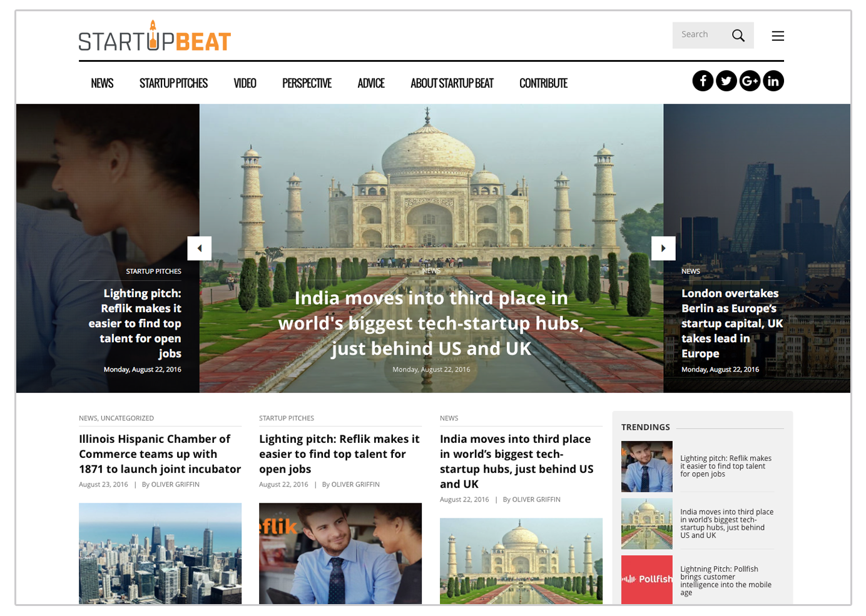The height and width of the screenshot is (616, 866).
Task: Open the CONTRIBUTE page
Action: pos(543,83)
